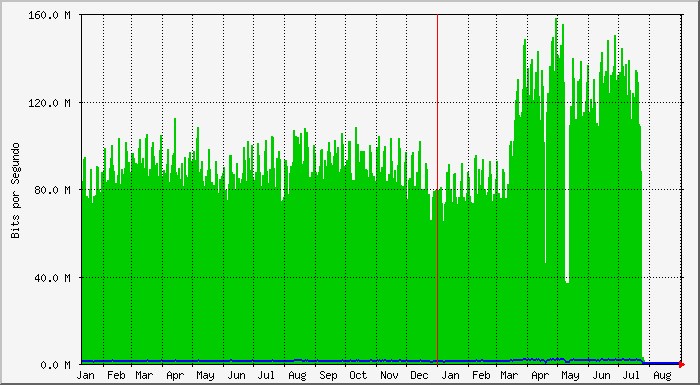Select the red vertical year-boundary marker line

tap(438, 190)
